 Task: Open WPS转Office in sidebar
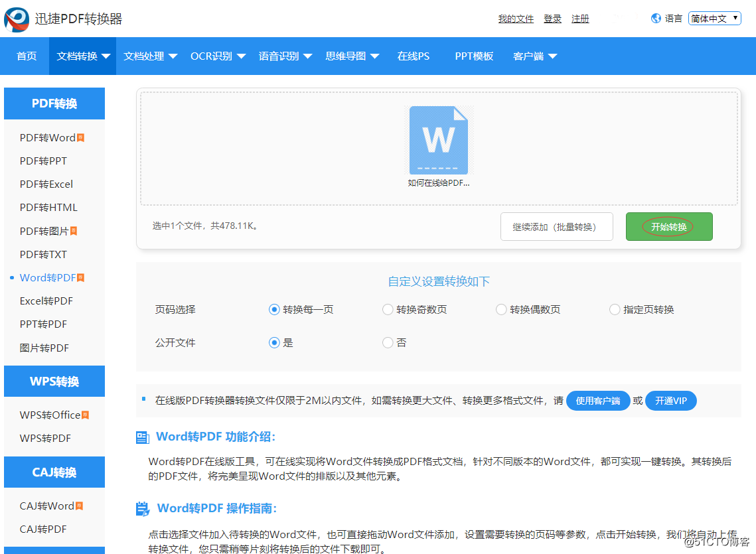[x=50, y=415]
